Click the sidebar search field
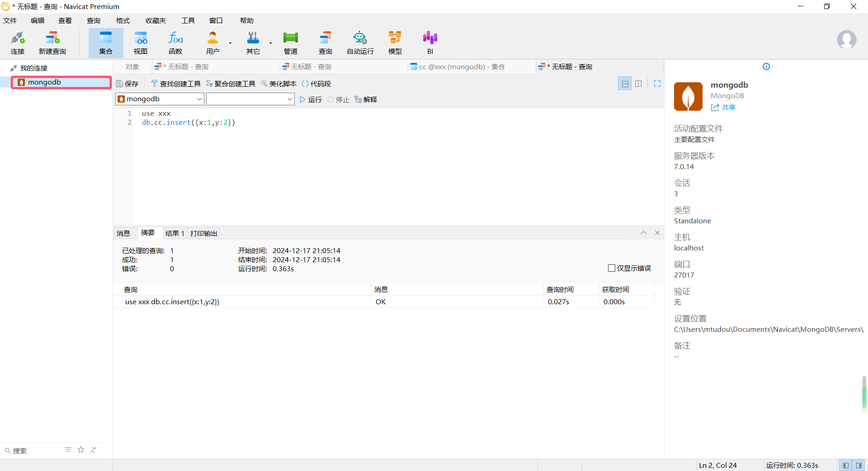This screenshot has width=868, height=471. click(32, 450)
